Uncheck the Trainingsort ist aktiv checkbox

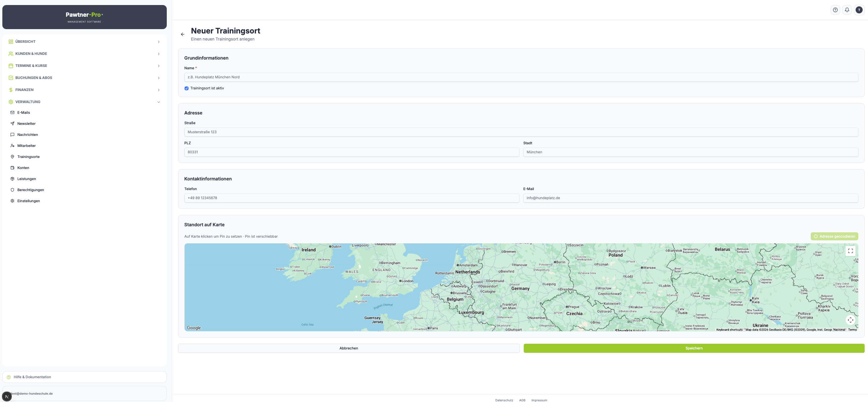click(x=186, y=89)
